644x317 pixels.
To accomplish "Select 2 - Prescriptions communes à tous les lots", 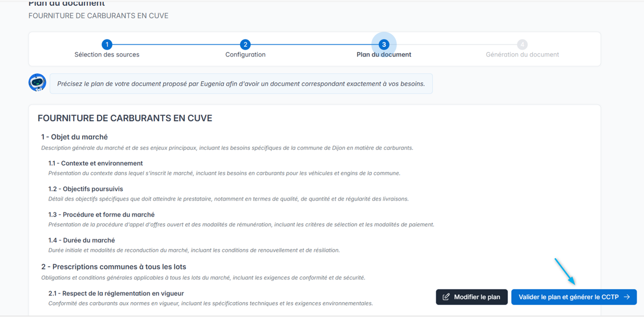I will point(114,267).
